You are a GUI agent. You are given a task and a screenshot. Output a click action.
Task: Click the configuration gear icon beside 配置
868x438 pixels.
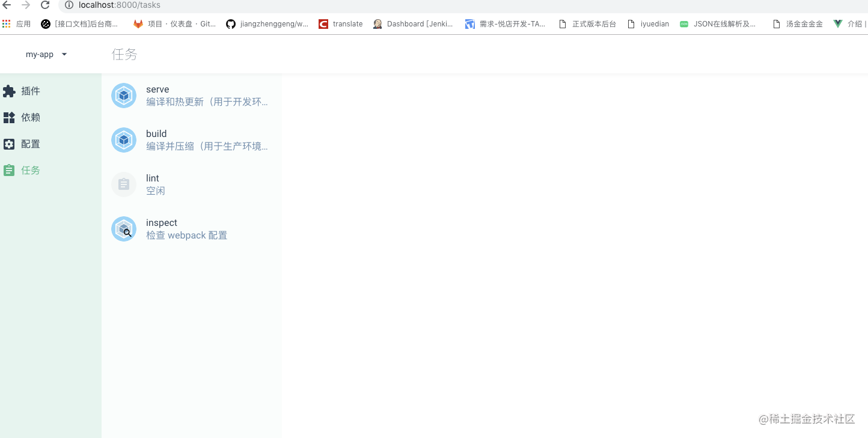[9, 144]
